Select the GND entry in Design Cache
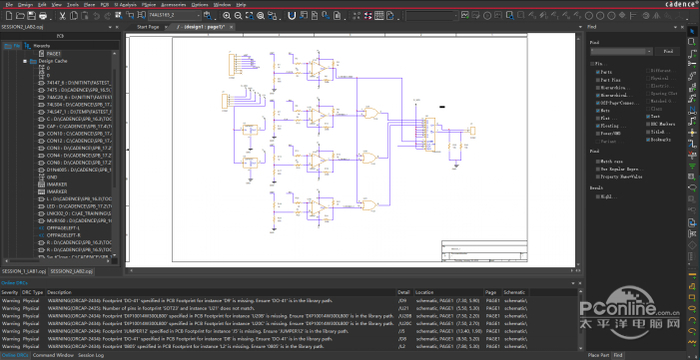The width and height of the screenshot is (700, 360). click(52, 177)
